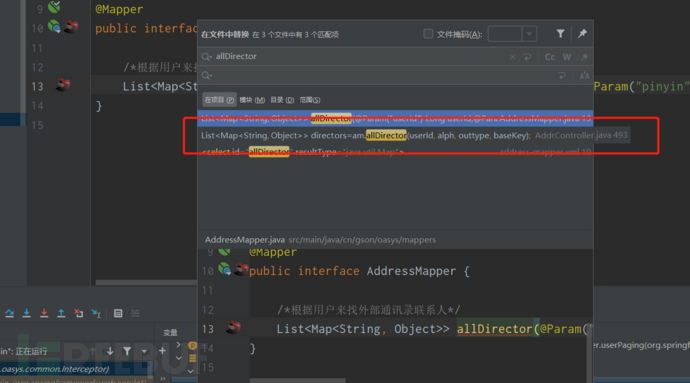Click allDirector method name in preview code
Screen dimensions: 690x383
[x=494, y=329]
